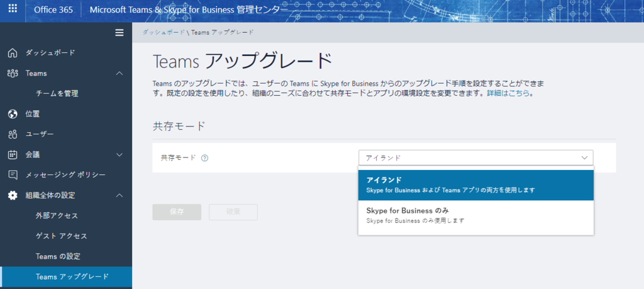Click the calendar icon beside 会議
This screenshot has height=289, width=644.
tap(13, 155)
